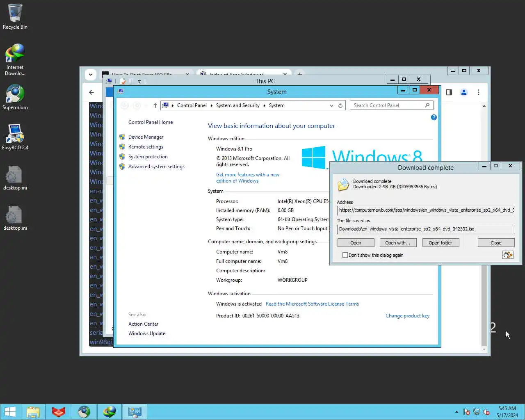
Task: Open browser three-dot menu
Action: (478, 92)
